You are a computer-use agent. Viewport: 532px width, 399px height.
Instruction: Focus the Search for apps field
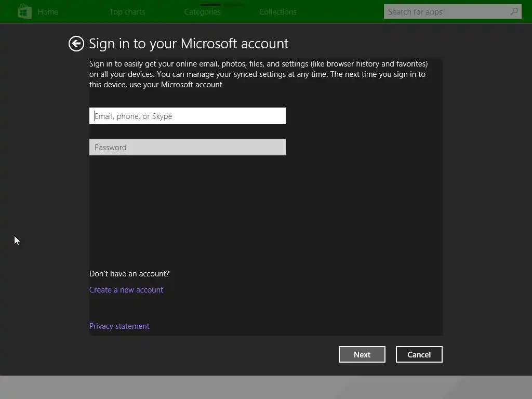453,11
